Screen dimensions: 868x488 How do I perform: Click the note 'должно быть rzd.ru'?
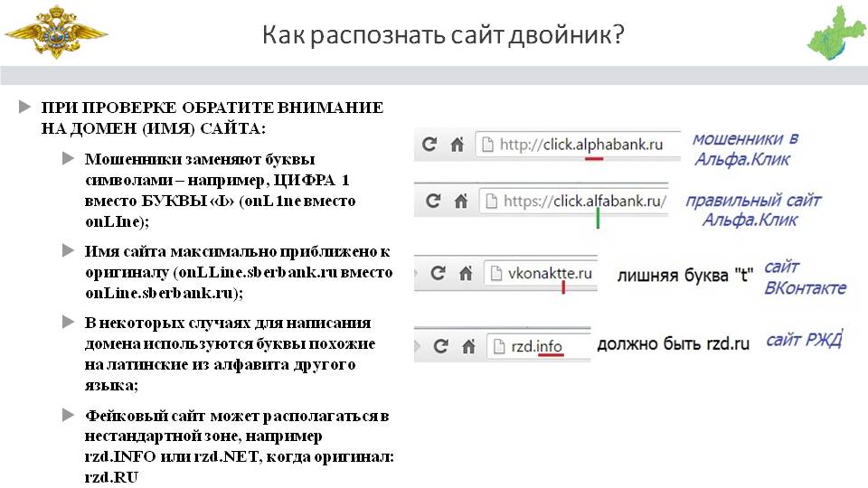click(x=673, y=344)
